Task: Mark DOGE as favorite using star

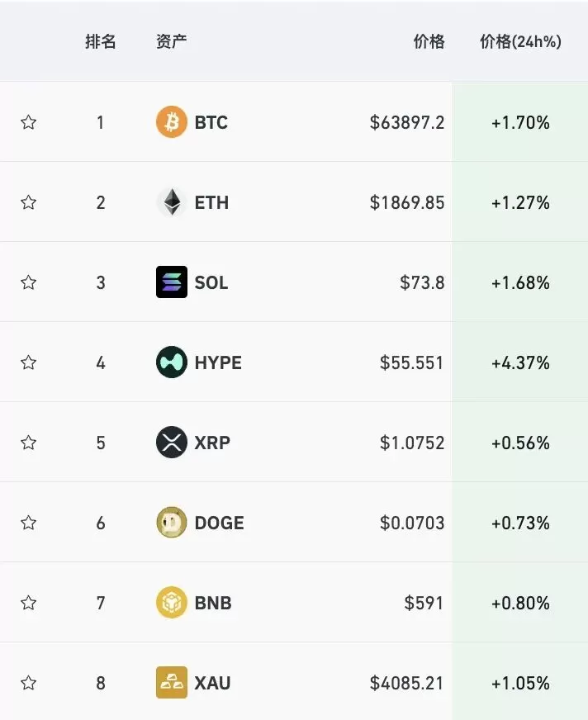Action: [x=28, y=522]
